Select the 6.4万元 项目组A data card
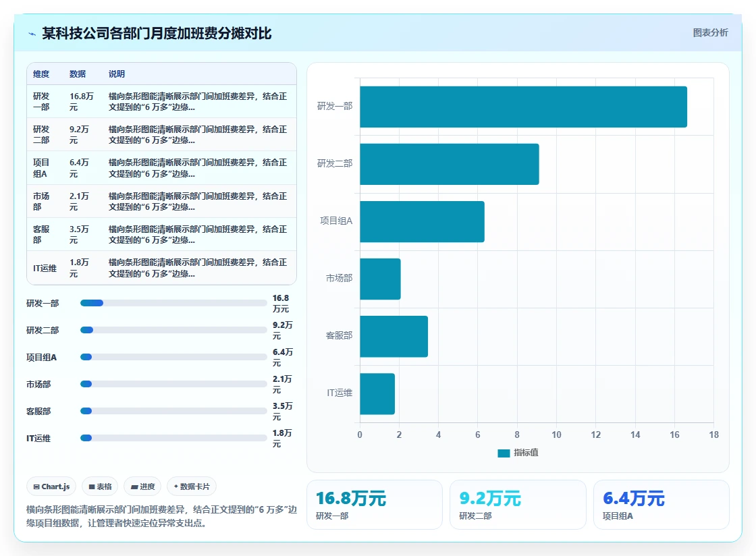 (661, 505)
